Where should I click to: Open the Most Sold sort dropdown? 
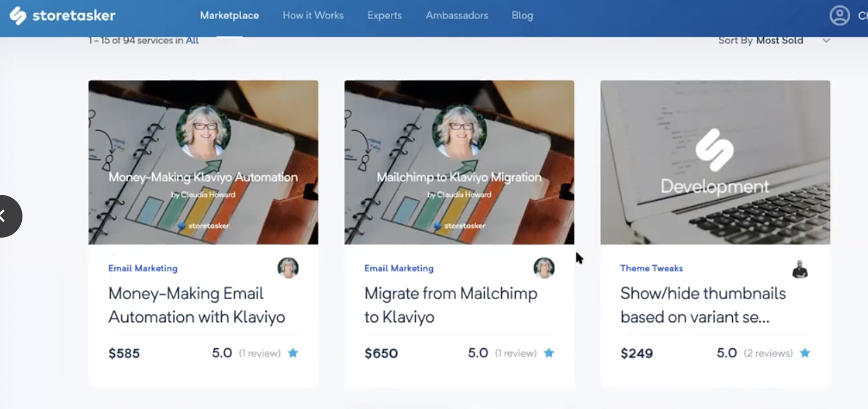779,41
